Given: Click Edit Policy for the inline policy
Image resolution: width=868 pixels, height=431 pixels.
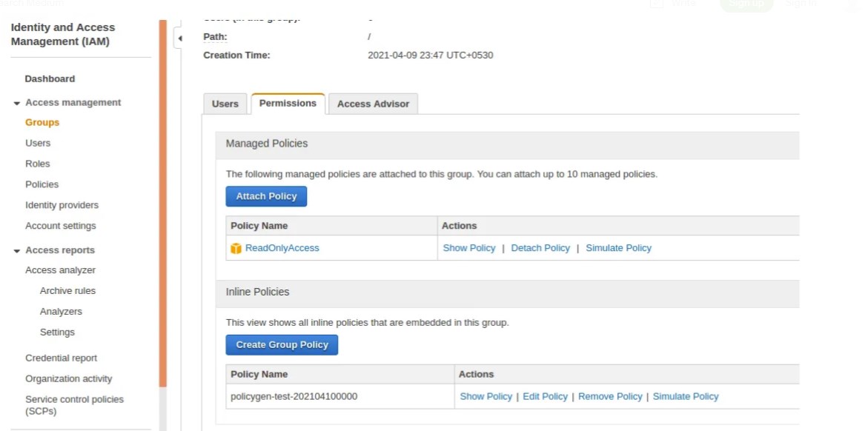Looking at the screenshot, I should coord(545,396).
